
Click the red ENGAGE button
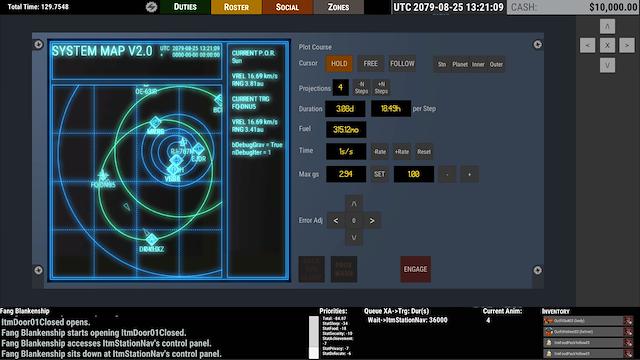coord(415,269)
